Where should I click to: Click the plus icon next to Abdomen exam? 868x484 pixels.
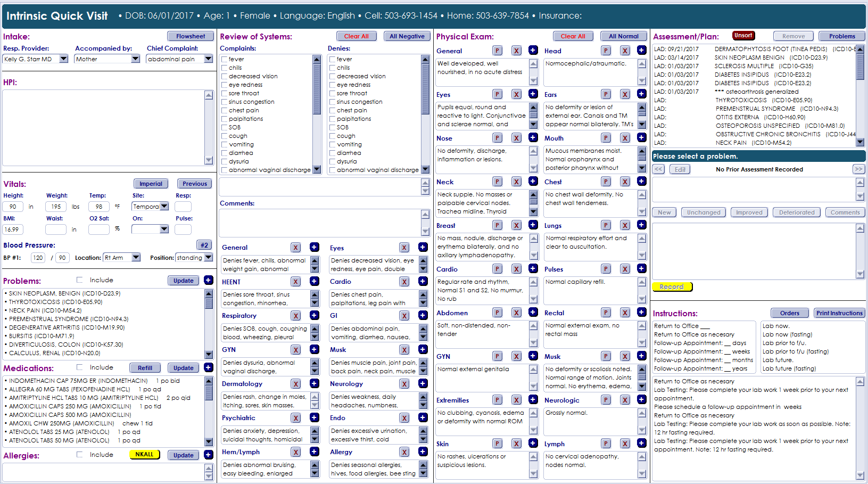tap(533, 313)
